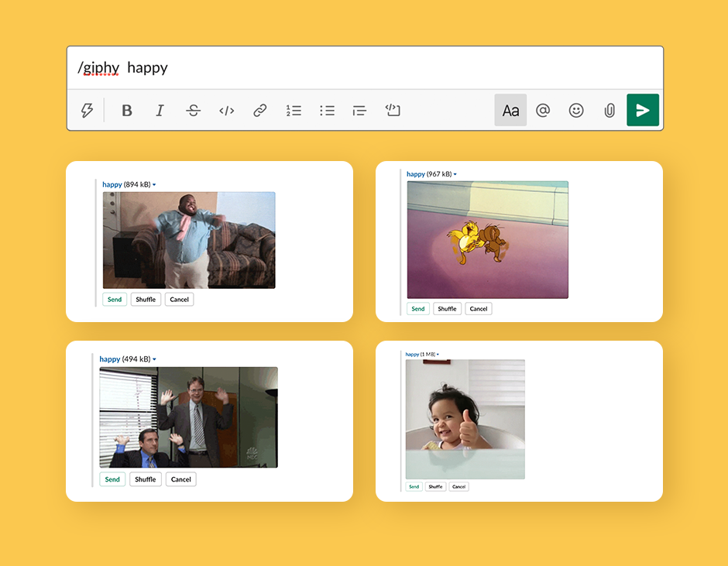Expand the happy (1 MB) dropdown arrow

click(x=438, y=355)
